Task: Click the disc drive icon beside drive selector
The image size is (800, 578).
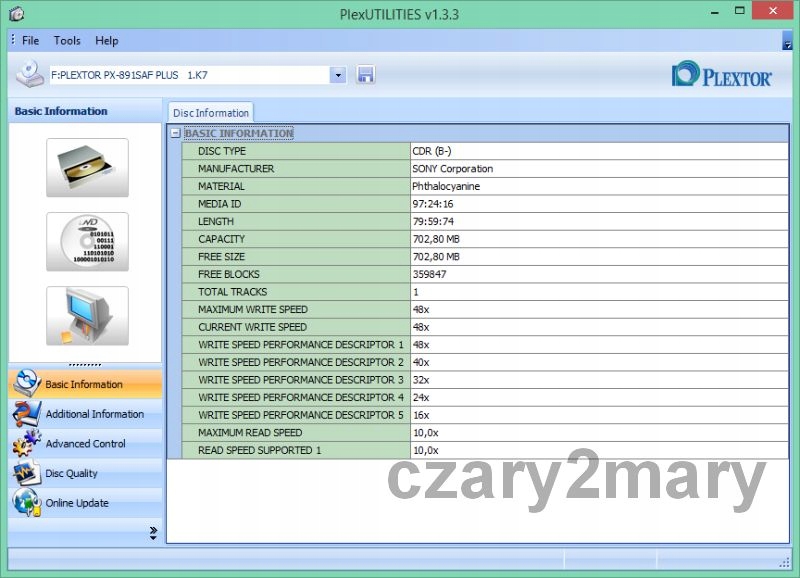Action: [x=30, y=74]
